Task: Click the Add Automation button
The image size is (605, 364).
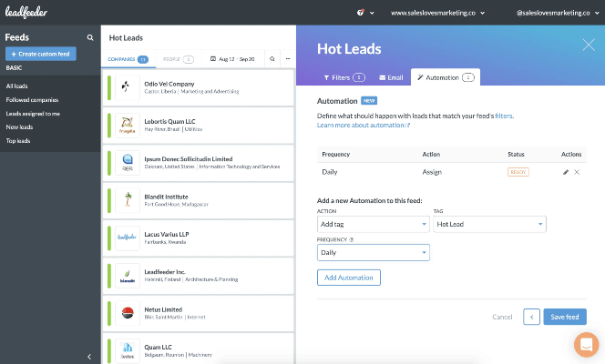Action: coord(349,278)
